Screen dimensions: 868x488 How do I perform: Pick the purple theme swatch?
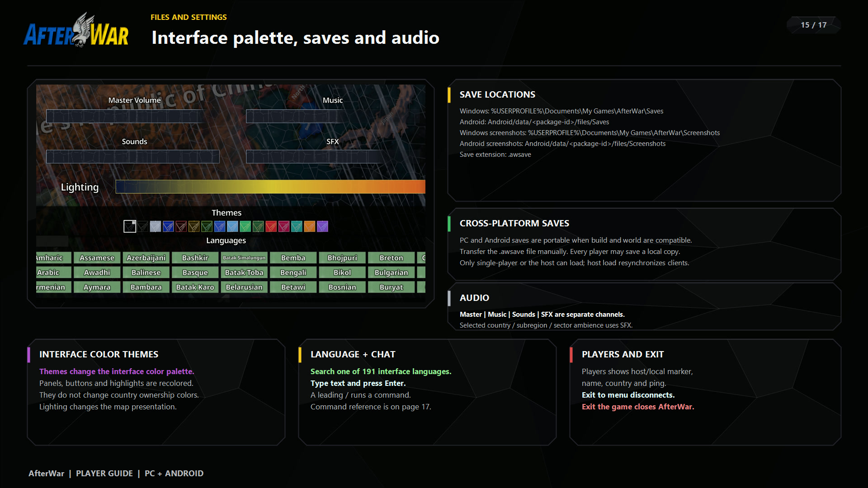click(x=322, y=226)
